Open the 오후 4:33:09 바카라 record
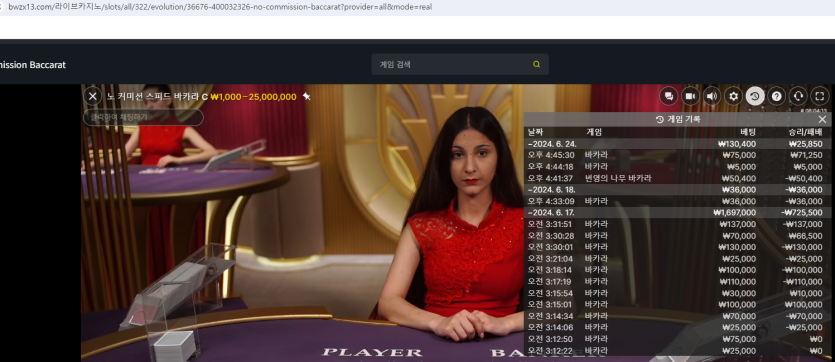 pos(677,201)
